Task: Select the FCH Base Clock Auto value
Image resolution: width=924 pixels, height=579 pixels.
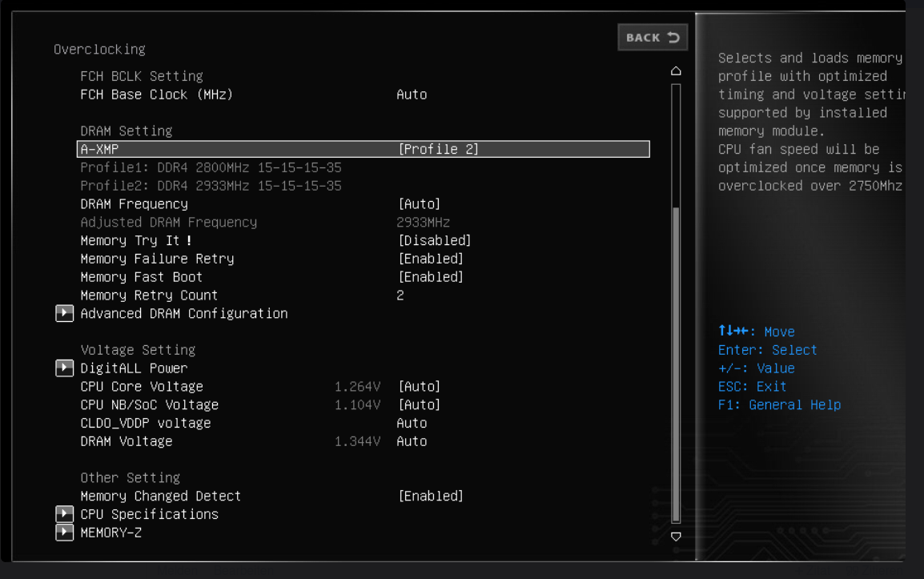Action: point(412,94)
